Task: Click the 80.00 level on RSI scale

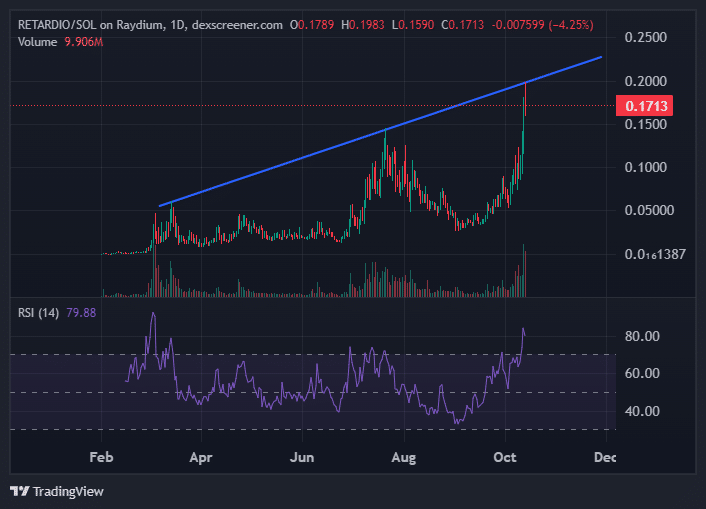Action: coord(643,336)
